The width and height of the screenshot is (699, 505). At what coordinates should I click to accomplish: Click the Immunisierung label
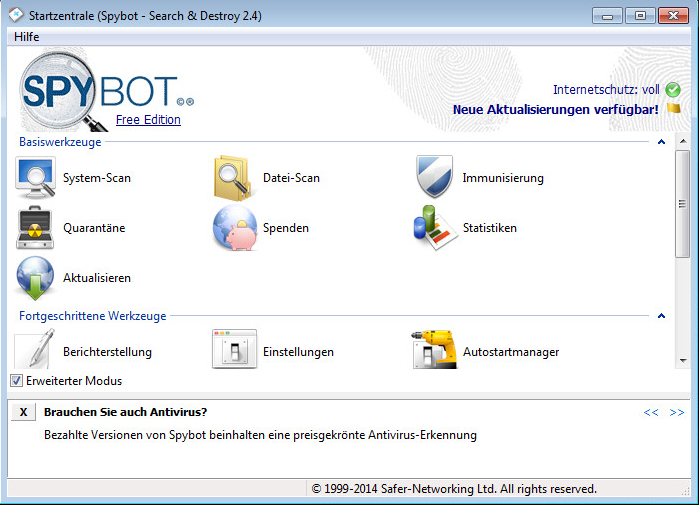503,178
